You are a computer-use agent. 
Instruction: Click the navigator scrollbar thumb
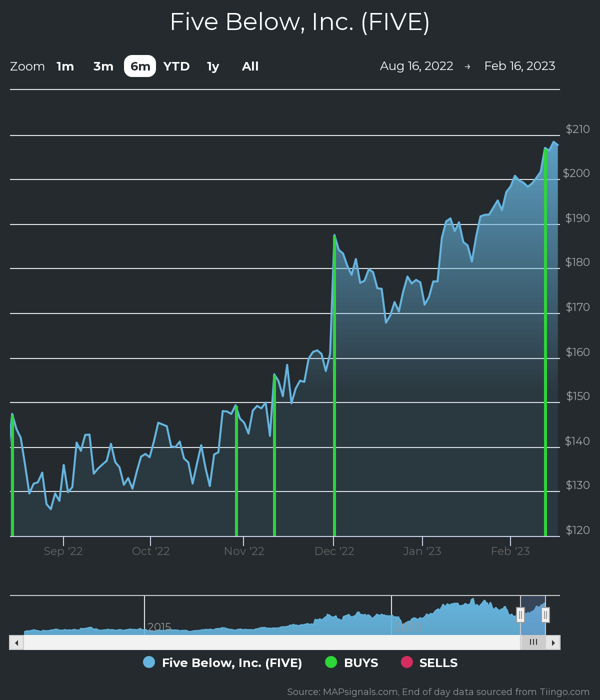(533, 642)
